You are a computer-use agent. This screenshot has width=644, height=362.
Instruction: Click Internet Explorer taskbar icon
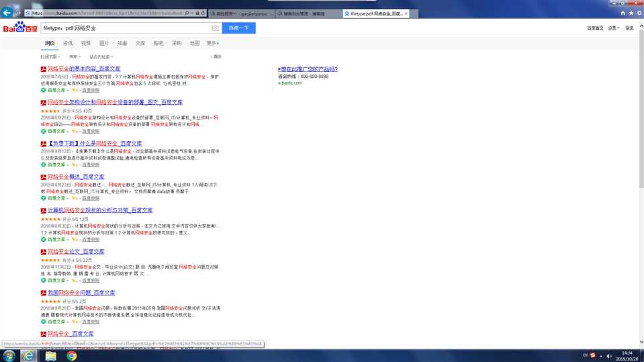click(x=28, y=356)
